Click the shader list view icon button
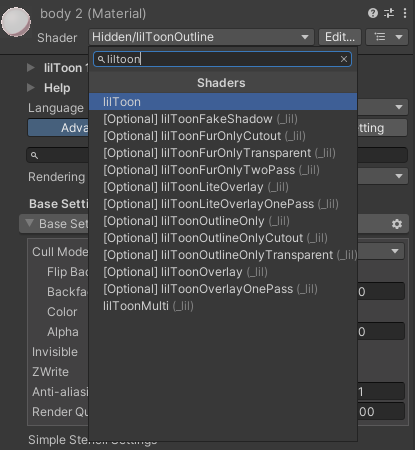 387,37
